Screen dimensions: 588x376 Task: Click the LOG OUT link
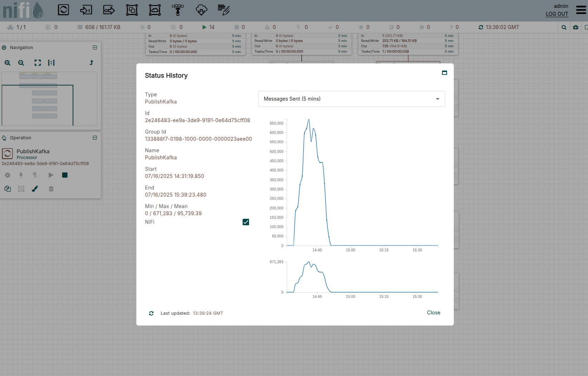pyautogui.click(x=557, y=14)
